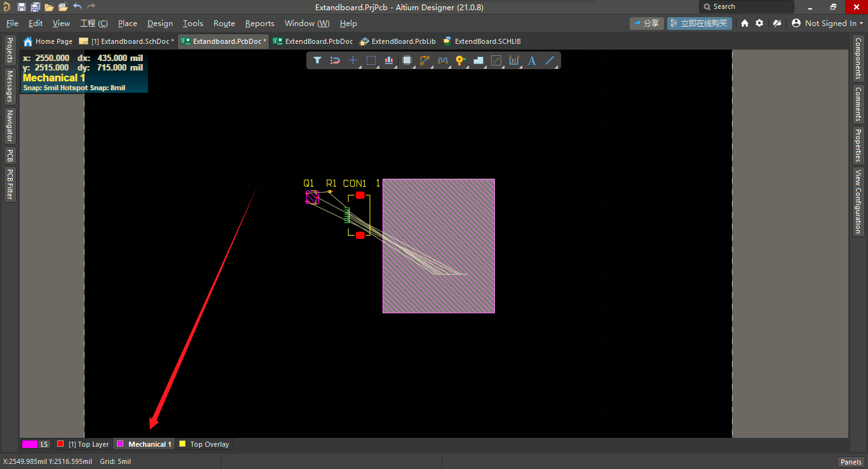Open the Navigator side panel
This screenshot has height=469, width=868.
tap(10, 126)
